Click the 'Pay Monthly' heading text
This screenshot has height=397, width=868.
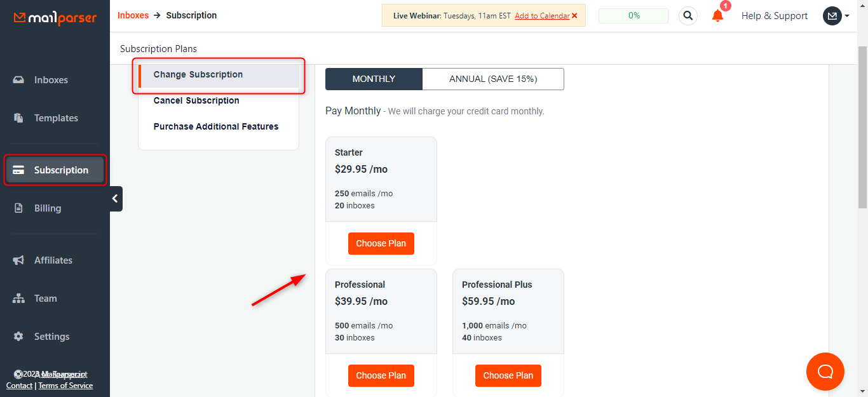pos(353,111)
